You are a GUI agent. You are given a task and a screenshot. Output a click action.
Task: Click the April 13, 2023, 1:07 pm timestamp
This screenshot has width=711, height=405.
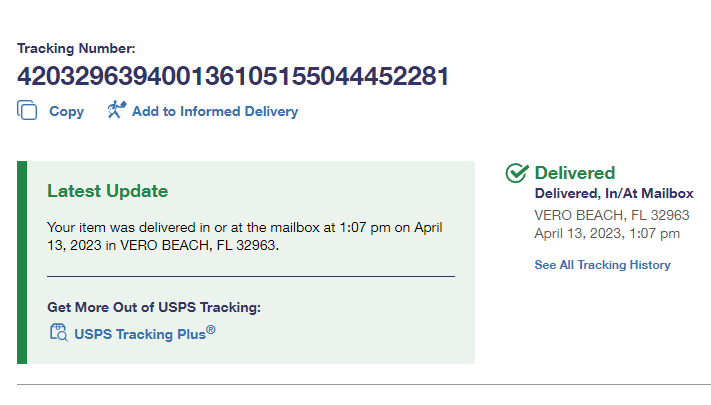(x=607, y=234)
